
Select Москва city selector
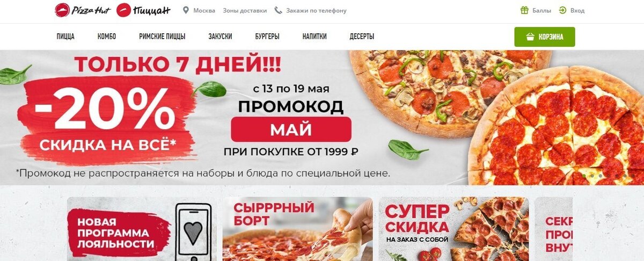click(204, 11)
